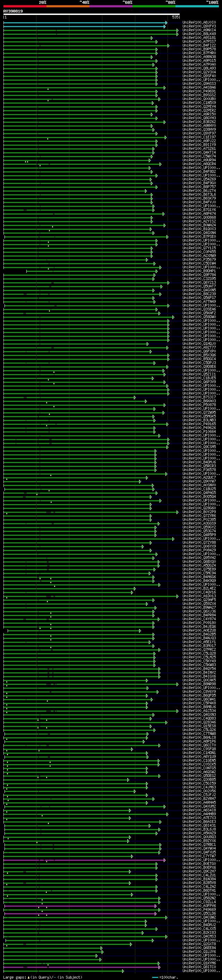Select label UniRef100_B8P757
Image resolution: width=222 pixels, height=980 pixels.
tap(199, 187)
